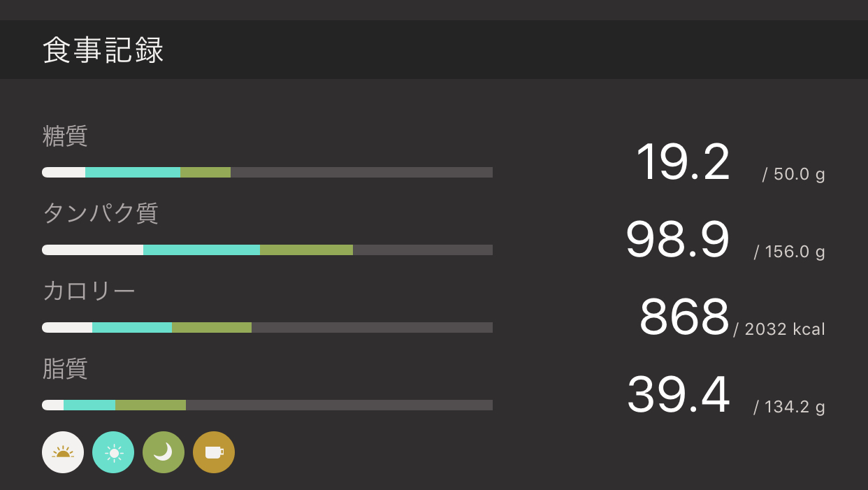Click the green segment of 糖質 bar
The image size is (868, 490).
pyautogui.click(x=205, y=173)
